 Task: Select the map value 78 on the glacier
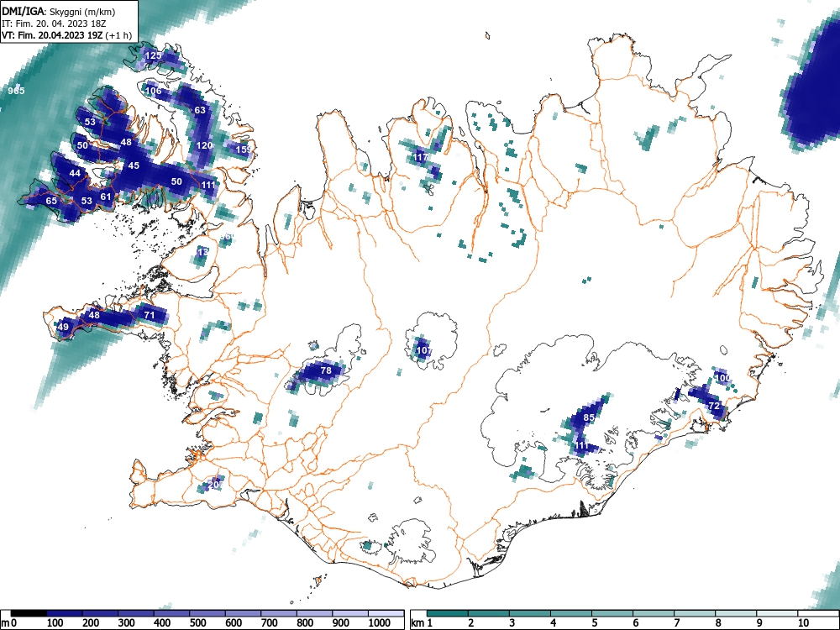(x=326, y=370)
